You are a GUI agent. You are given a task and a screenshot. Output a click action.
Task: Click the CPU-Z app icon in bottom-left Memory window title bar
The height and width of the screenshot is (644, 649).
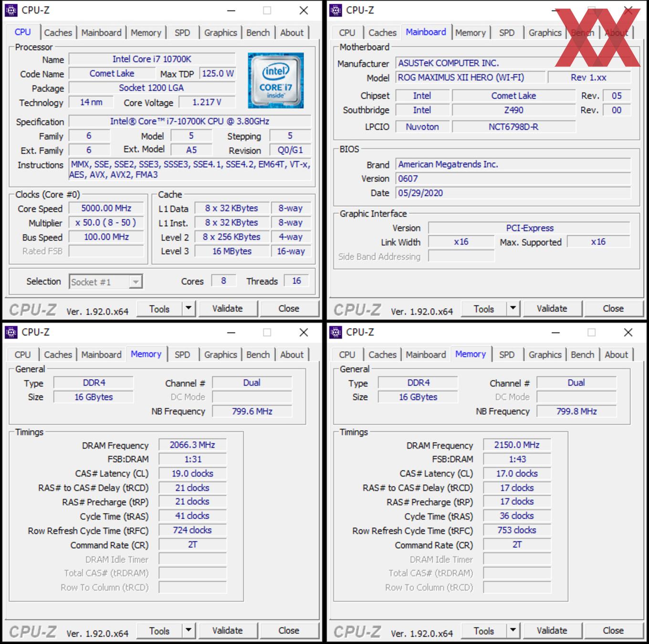coord(11,332)
